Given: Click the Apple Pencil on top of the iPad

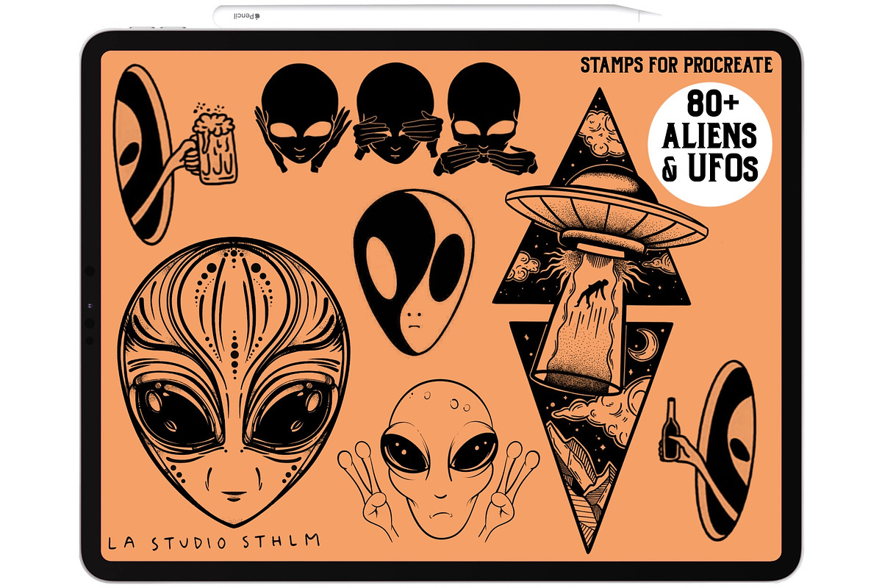Looking at the screenshot, I should [x=437, y=15].
